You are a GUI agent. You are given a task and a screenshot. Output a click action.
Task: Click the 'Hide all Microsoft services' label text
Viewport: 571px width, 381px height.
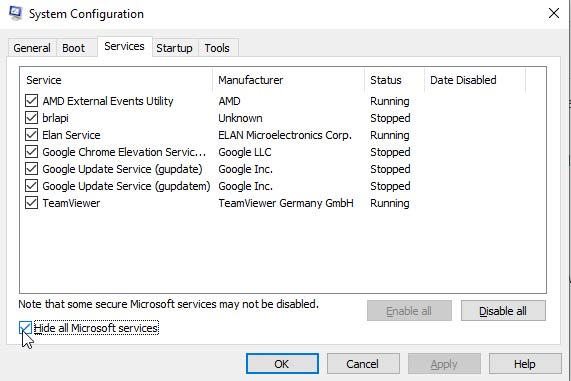pos(96,328)
